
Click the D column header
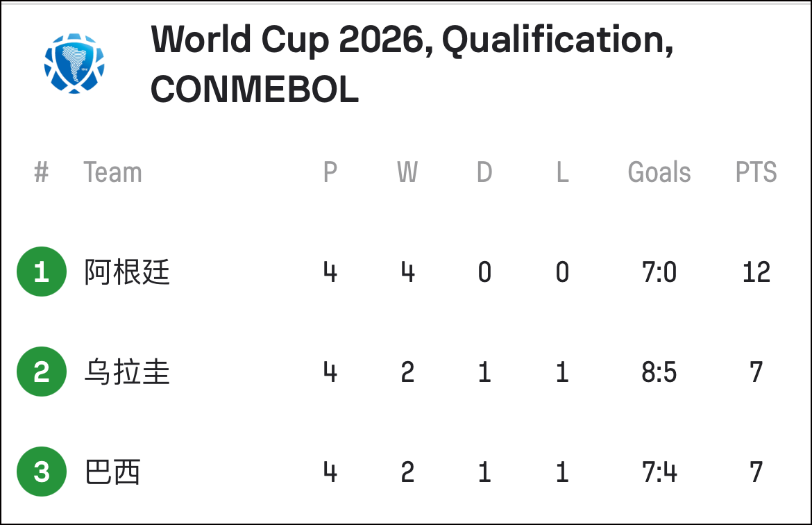(484, 172)
